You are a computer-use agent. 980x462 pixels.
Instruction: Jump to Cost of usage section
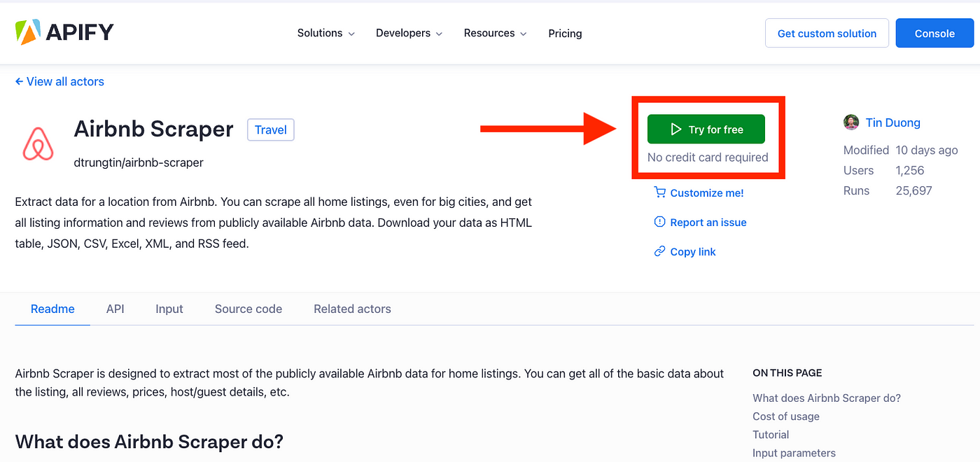(x=786, y=416)
